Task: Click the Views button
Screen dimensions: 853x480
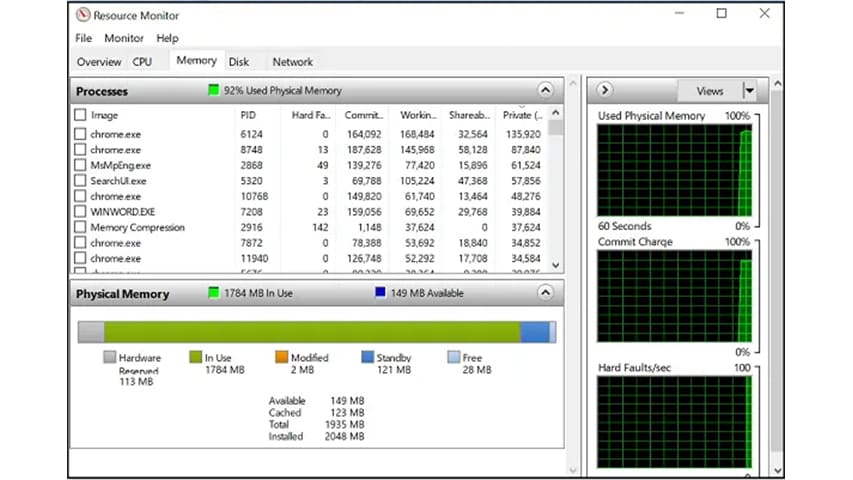Action: click(710, 91)
